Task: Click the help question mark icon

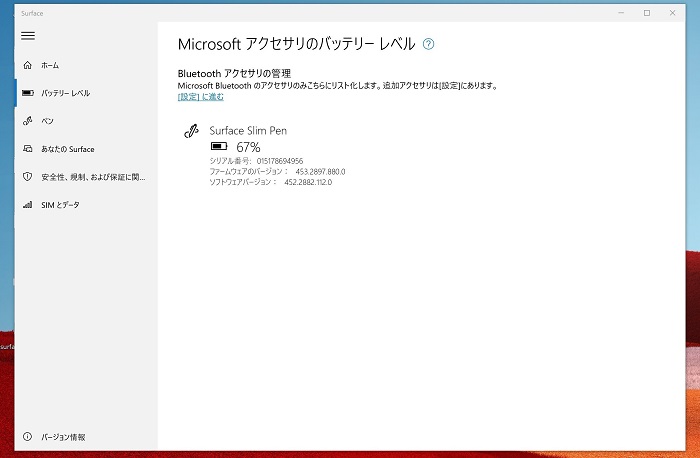Action: tap(428, 44)
